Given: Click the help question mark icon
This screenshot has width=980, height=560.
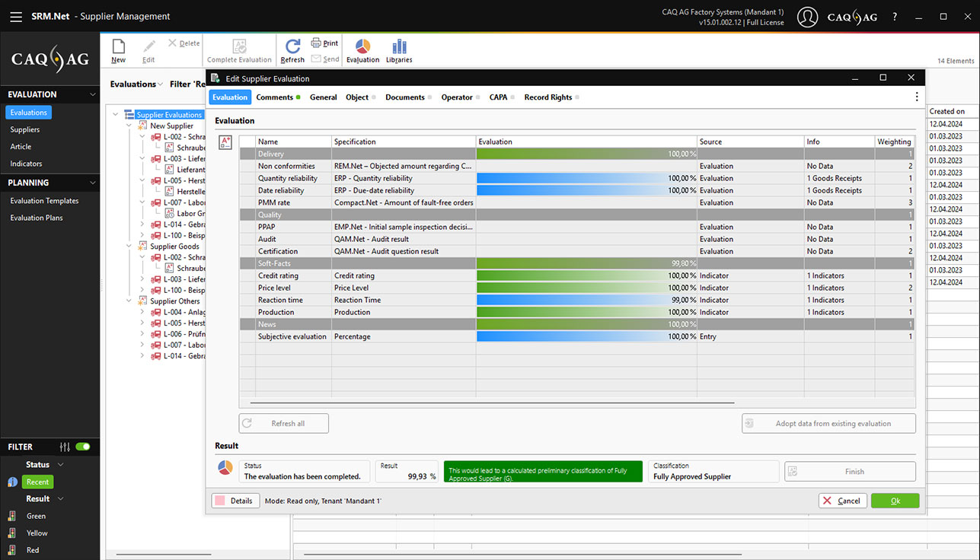Looking at the screenshot, I should 895,17.
